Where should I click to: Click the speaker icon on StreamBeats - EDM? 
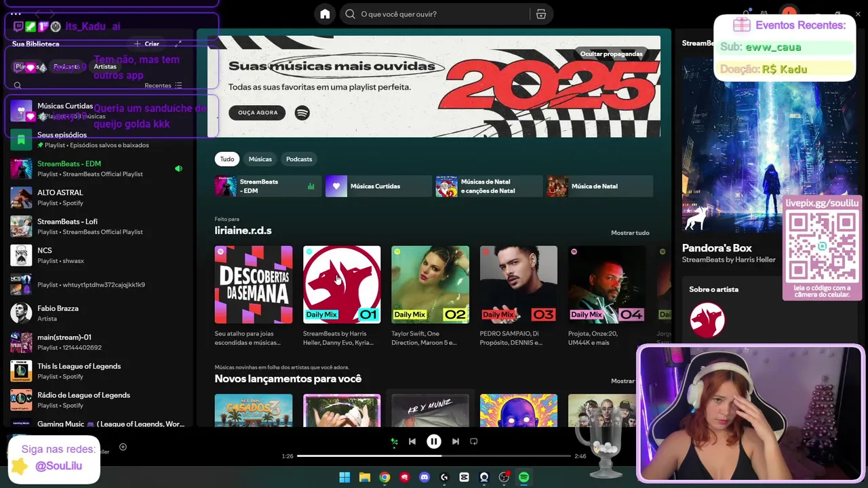coord(178,168)
